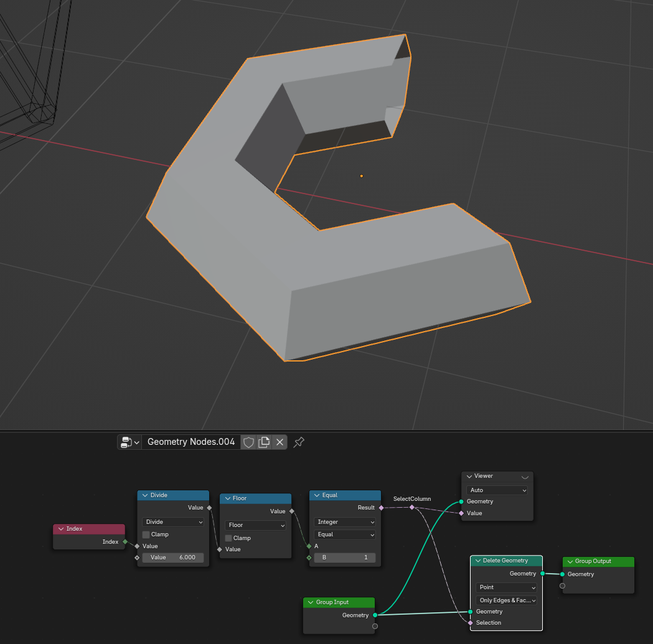Viewport: 653px width, 644px height.
Task: Click the Divide node Value 6.000 field
Action: click(173, 558)
